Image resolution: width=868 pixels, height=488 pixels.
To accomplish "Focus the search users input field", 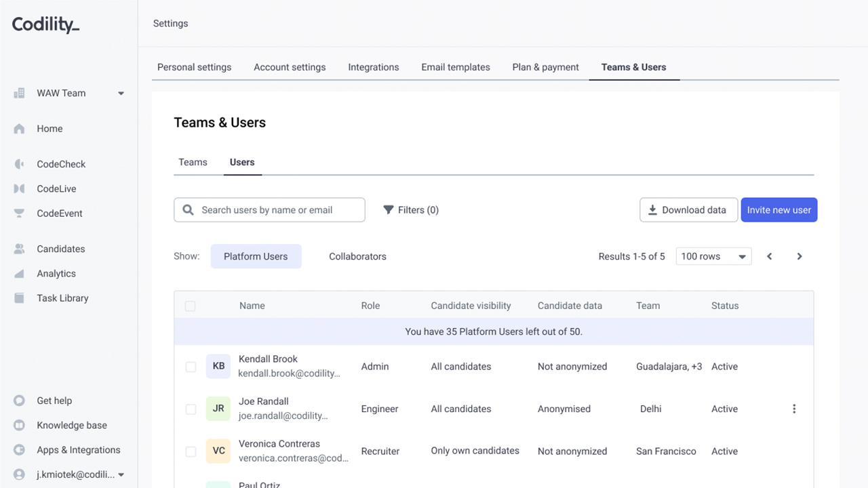I will coord(269,210).
